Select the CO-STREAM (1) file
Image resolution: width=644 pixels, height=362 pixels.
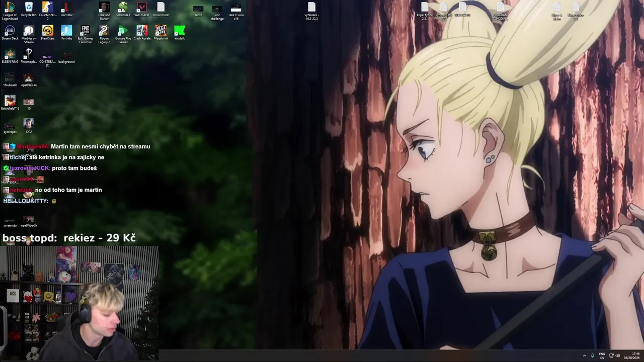coord(47,60)
